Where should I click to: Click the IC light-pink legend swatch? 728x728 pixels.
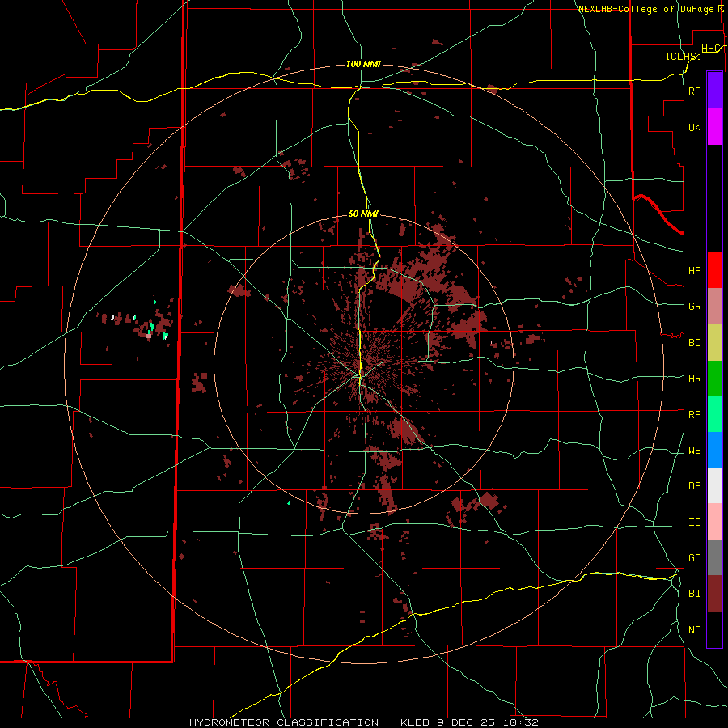point(714,522)
